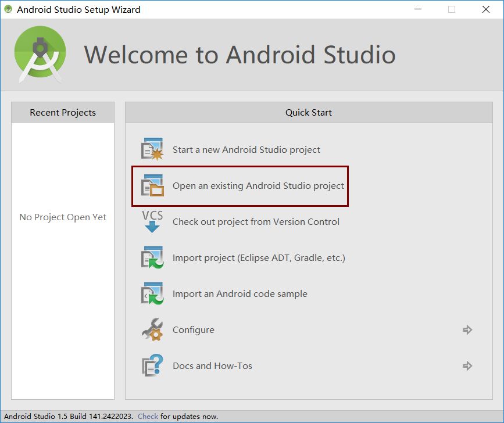This screenshot has width=504, height=423.
Task: Close the Android Studio Setup Wizard window
Action: coord(486,9)
